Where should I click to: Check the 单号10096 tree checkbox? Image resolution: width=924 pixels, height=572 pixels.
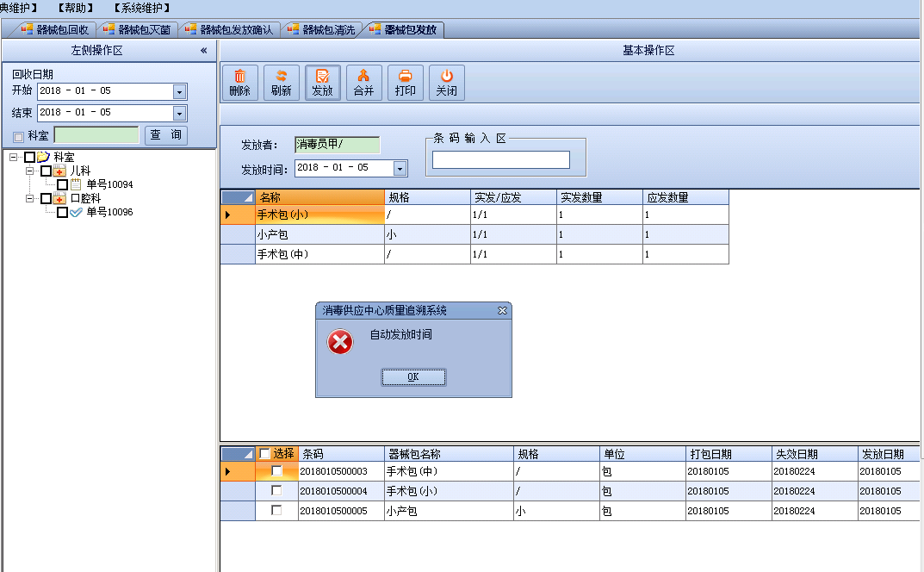pyautogui.click(x=63, y=212)
